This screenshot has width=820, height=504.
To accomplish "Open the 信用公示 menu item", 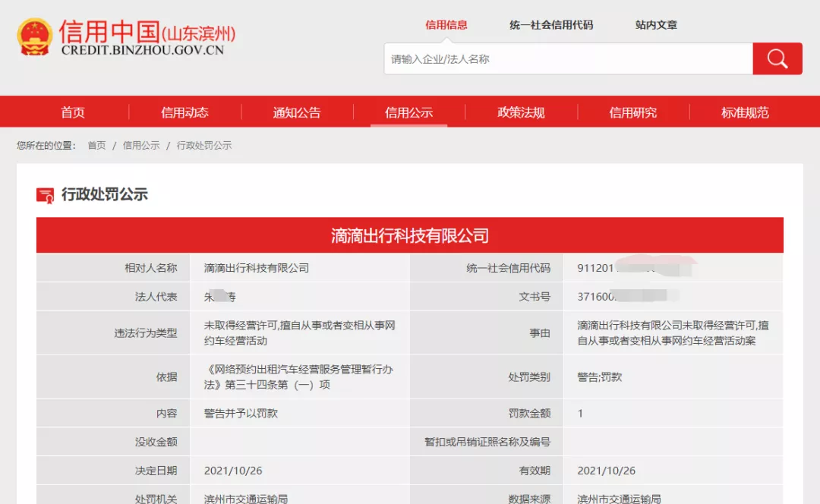I will tap(409, 112).
